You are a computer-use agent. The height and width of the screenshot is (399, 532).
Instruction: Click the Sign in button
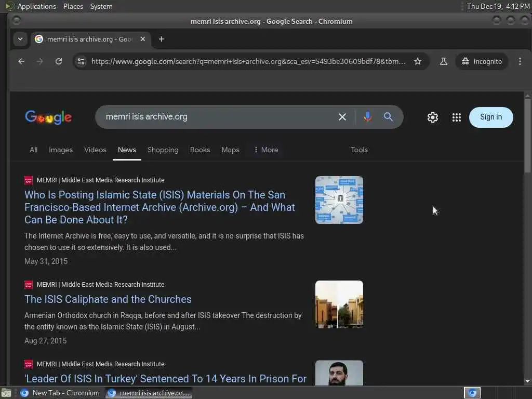point(491,117)
